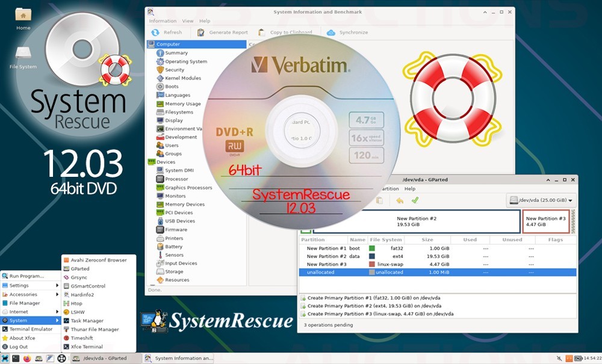Choose Run Program... from the applications menu
This screenshot has width=602, height=364.
30,276
